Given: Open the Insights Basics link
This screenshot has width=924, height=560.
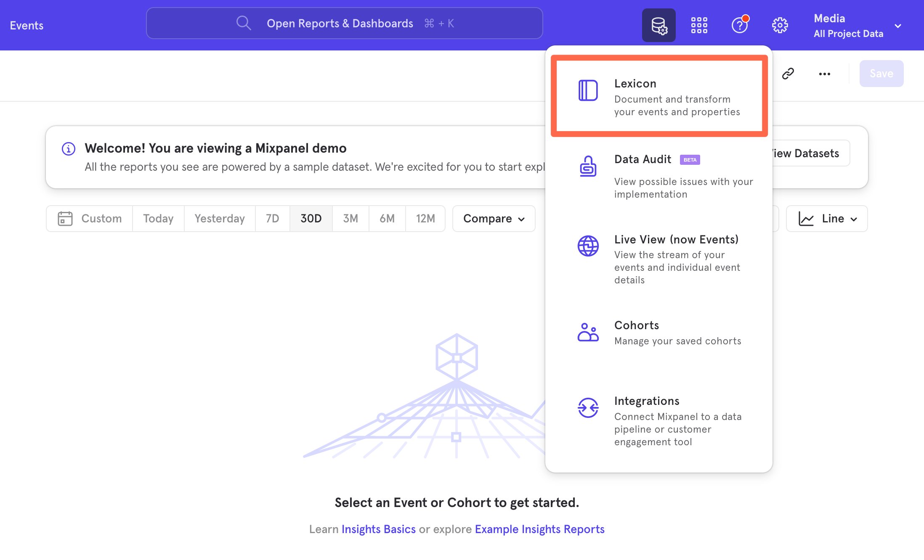Looking at the screenshot, I should (378, 529).
